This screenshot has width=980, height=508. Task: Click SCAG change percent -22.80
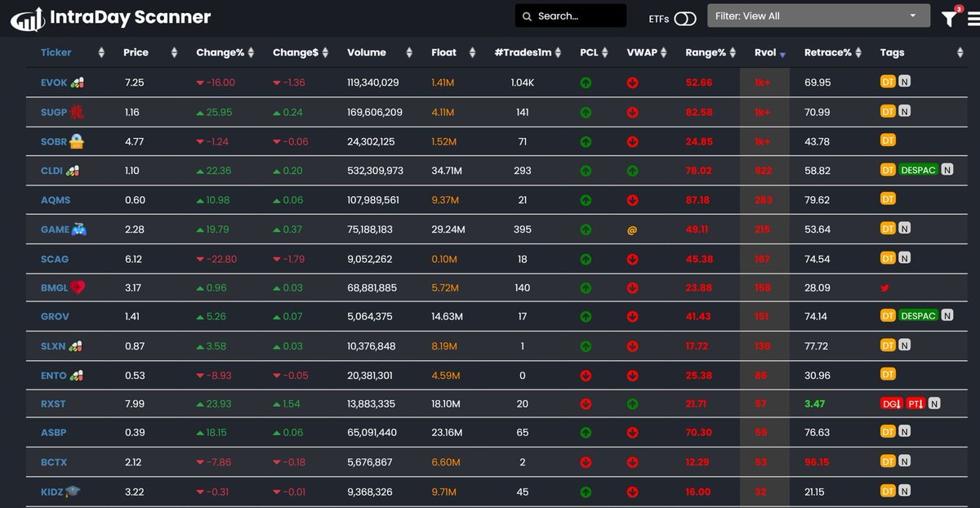[216, 259]
